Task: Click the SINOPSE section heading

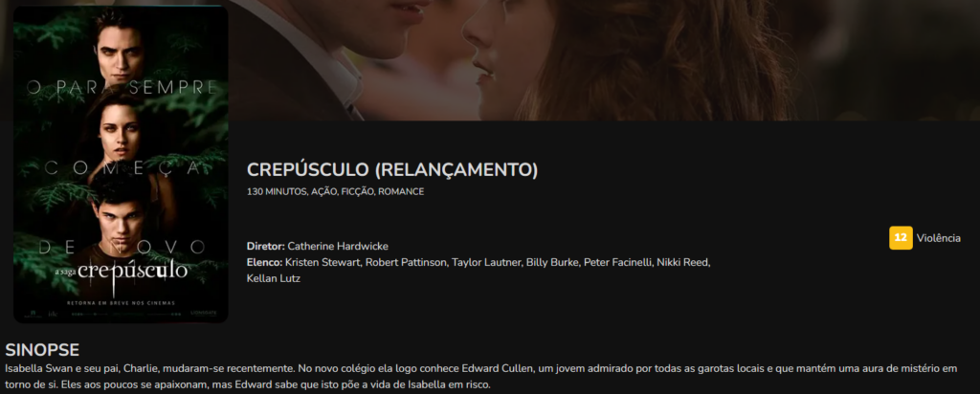Action: coord(42,350)
